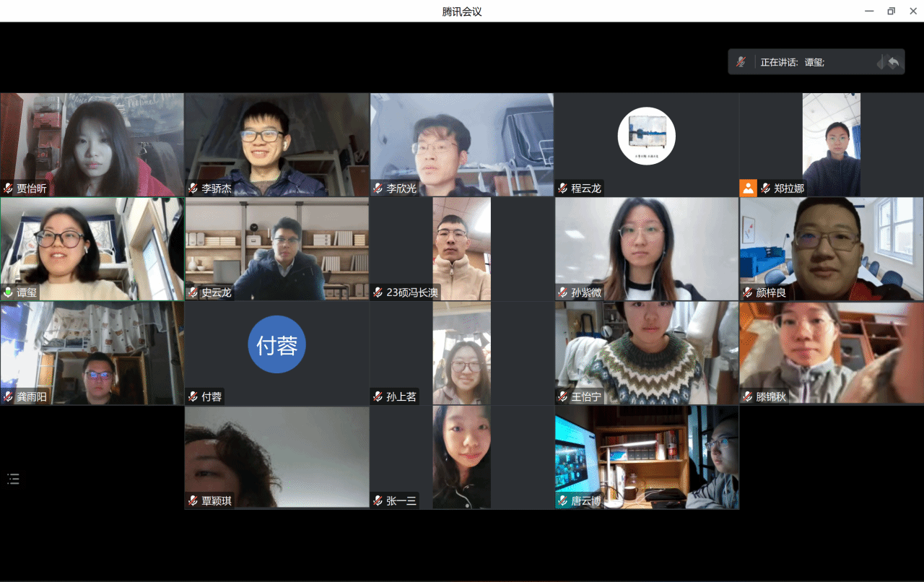This screenshot has width=924, height=582.
Task: Click the orange host icon beside 郑拉娜
Action: (748, 188)
